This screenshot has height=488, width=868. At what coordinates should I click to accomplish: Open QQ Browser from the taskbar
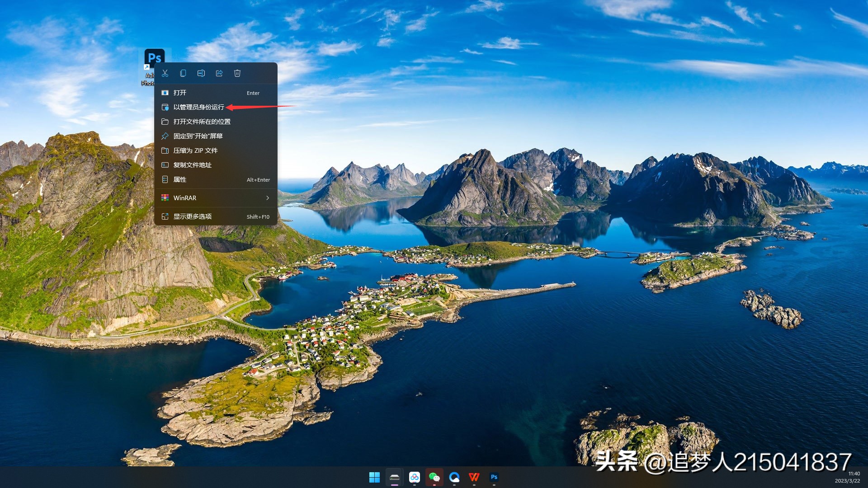point(455,477)
